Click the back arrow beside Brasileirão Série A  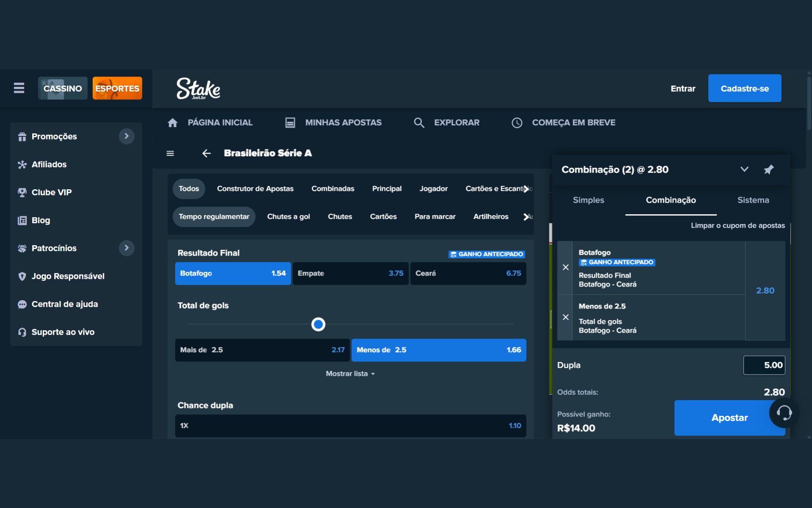point(206,153)
